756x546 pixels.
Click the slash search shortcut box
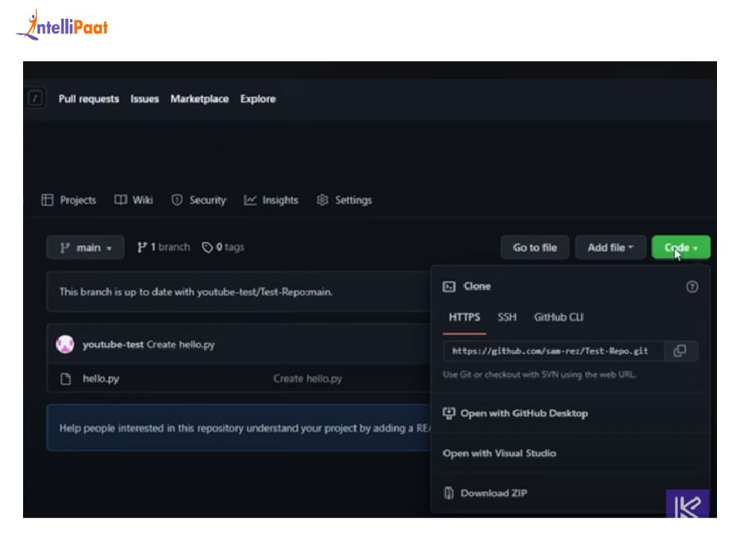[x=35, y=99]
